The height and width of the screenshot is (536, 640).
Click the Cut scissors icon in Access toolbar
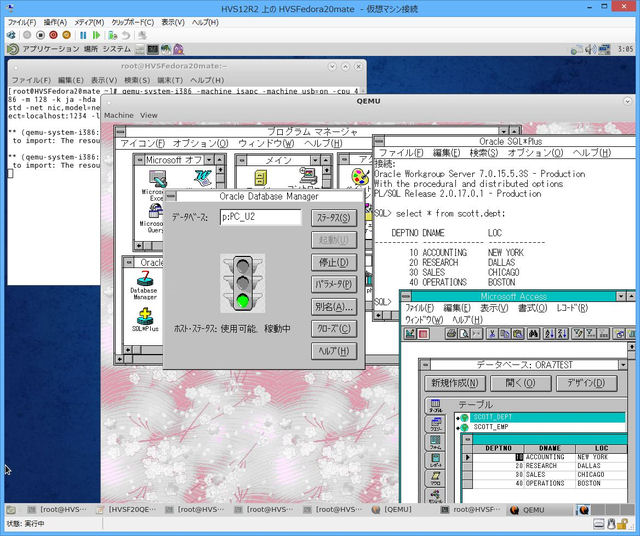coord(492,334)
